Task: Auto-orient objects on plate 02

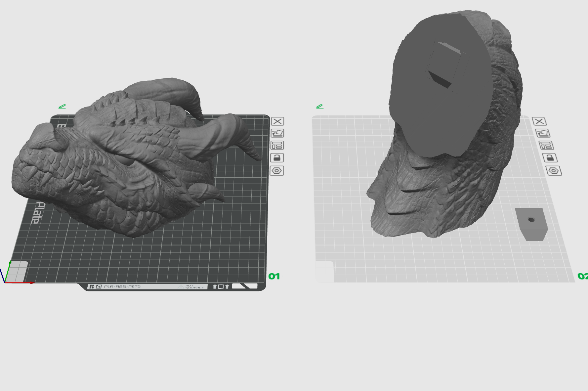Action: click(542, 133)
